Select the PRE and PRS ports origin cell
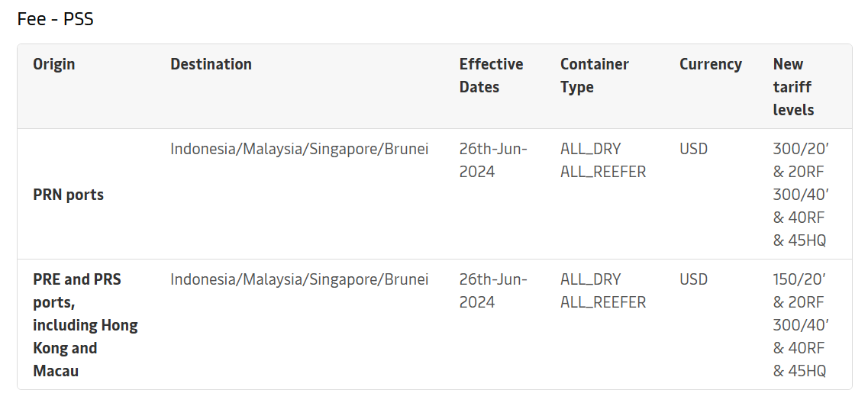This screenshot has height=403, width=868. pos(85,325)
